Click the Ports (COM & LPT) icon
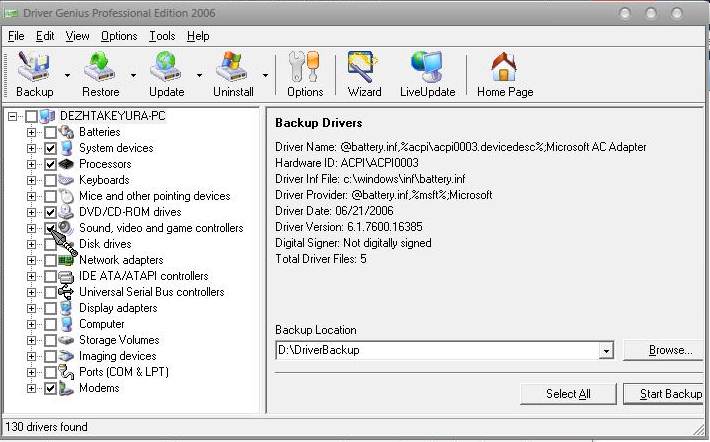 pos(66,372)
